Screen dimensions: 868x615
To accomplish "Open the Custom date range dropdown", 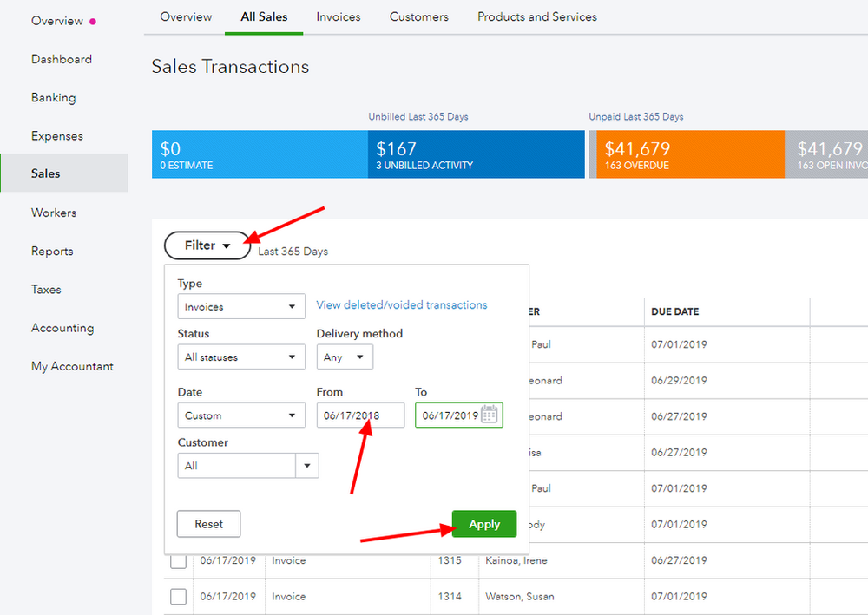I will pyautogui.click(x=240, y=415).
